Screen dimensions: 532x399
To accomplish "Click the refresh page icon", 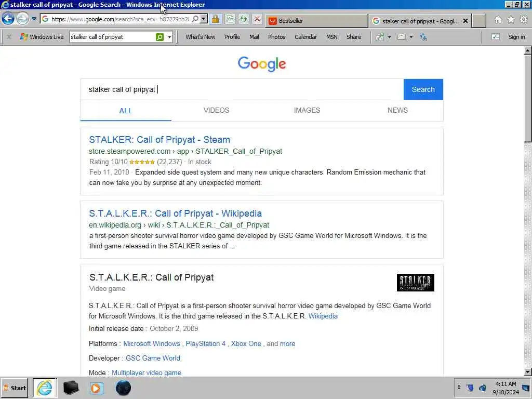I will [x=243, y=19].
